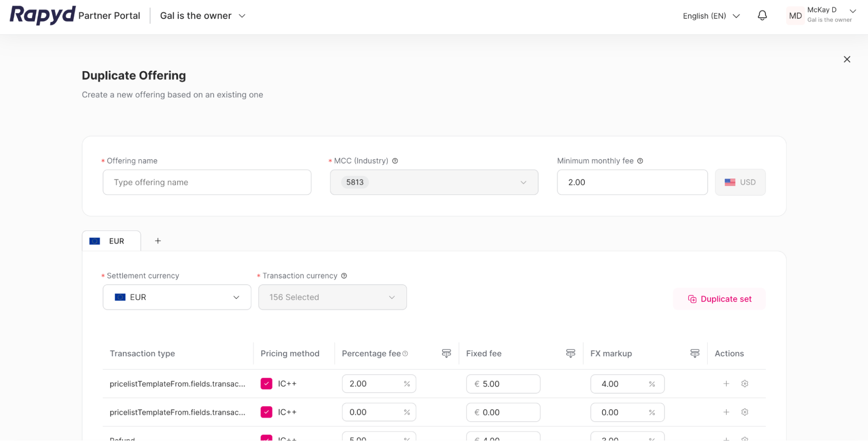868x441 pixels.
Task: Add a new currency set with the plus tab
Action: 158,240
